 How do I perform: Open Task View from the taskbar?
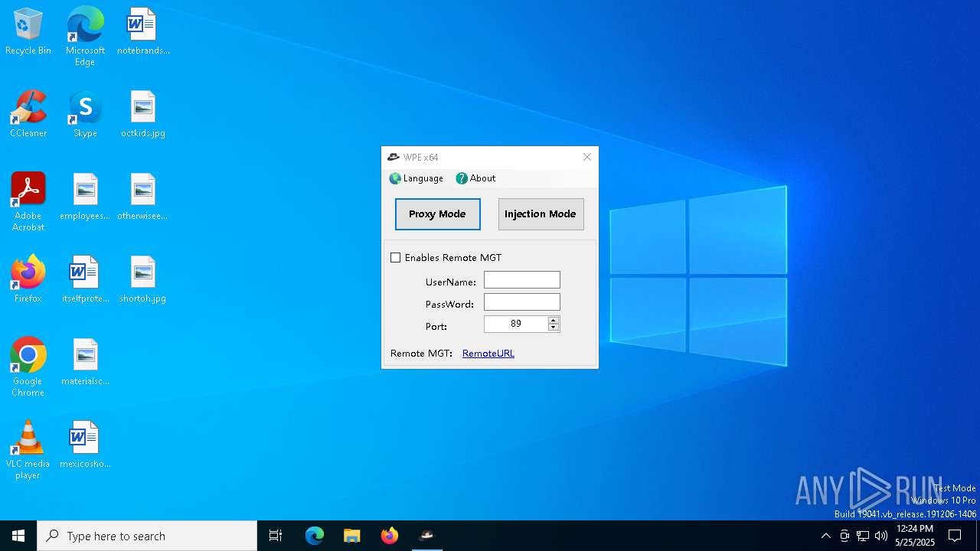[x=276, y=536]
